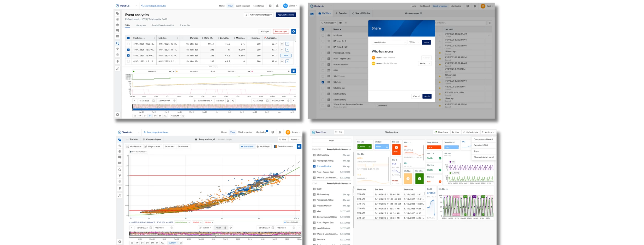Expand Active refinements (1) dropdown
This screenshot has height=245, width=644.
click(x=261, y=15)
